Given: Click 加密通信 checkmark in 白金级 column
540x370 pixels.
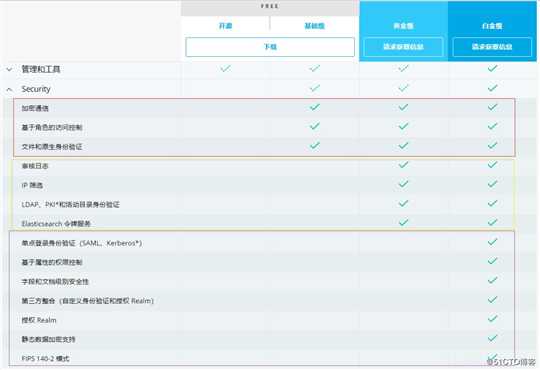Looking at the screenshot, I should [492, 107].
